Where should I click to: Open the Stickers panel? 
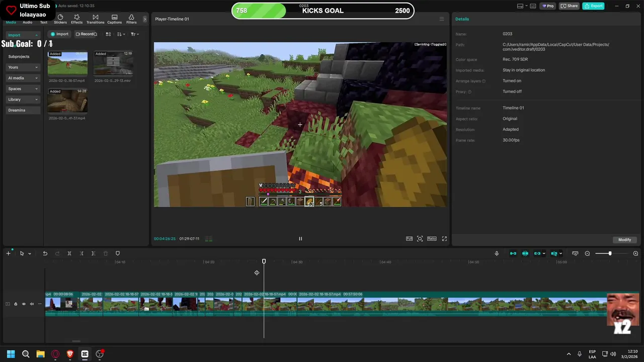click(x=60, y=19)
